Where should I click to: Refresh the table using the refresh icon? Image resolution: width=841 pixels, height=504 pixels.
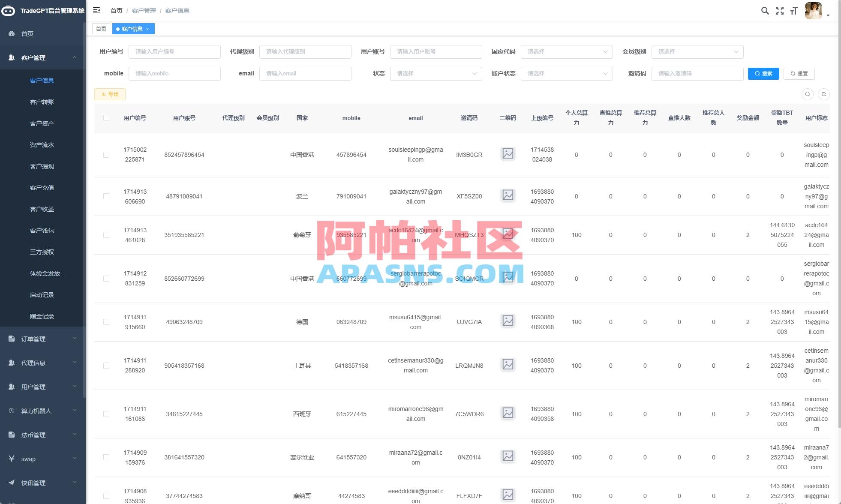(x=823, y=94)
